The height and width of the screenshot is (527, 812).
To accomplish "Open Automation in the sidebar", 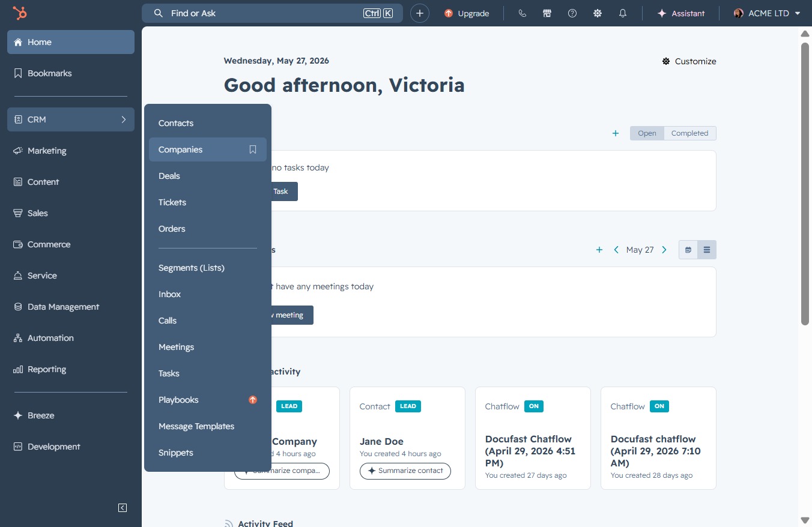I will [71, 338].
